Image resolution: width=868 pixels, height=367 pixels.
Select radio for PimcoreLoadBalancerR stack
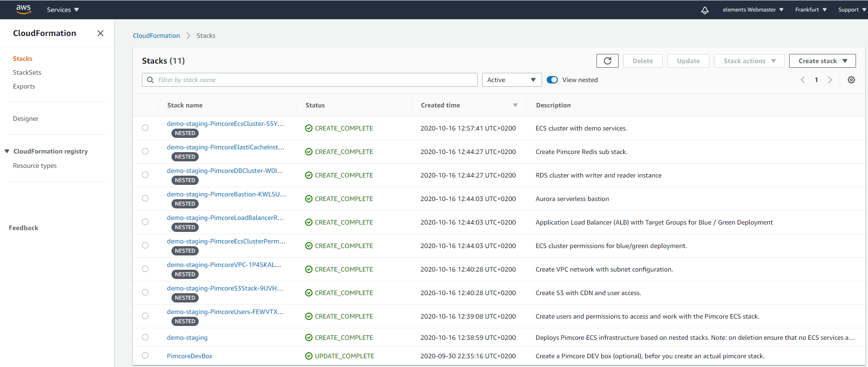pyautogui.click(x=145, y=222)
